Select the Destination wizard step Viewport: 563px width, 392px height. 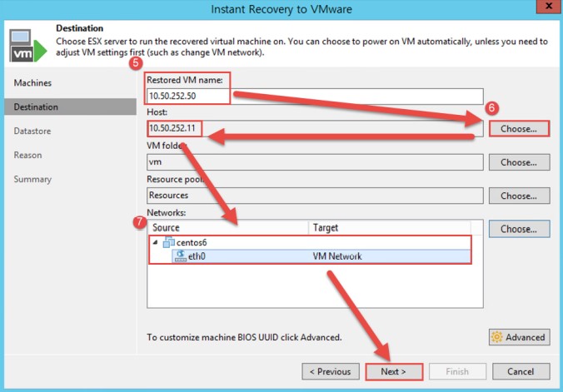coord(70,107)
